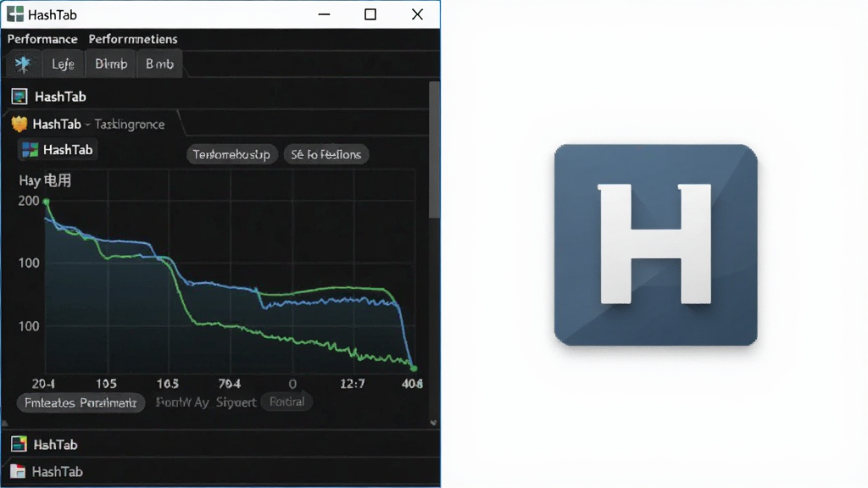This screenshot has width=868, height=488.
Task: Click the Fmteates Paraimeriz button
Action: point(81,402)
